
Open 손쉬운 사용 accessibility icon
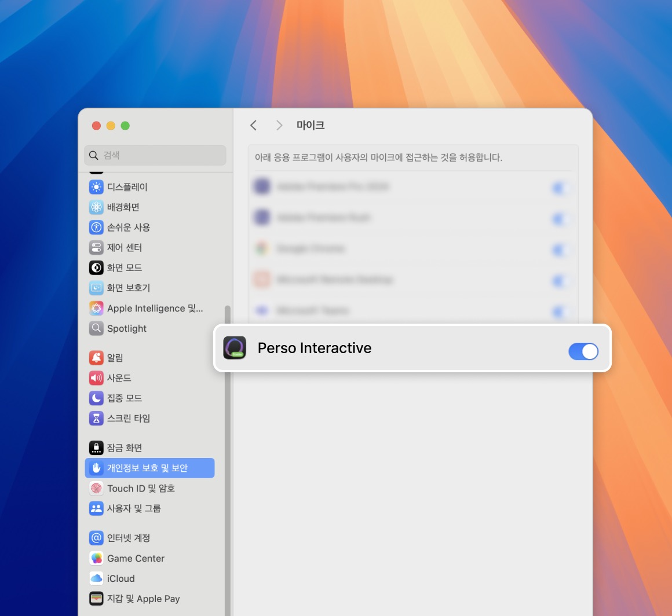96,227
